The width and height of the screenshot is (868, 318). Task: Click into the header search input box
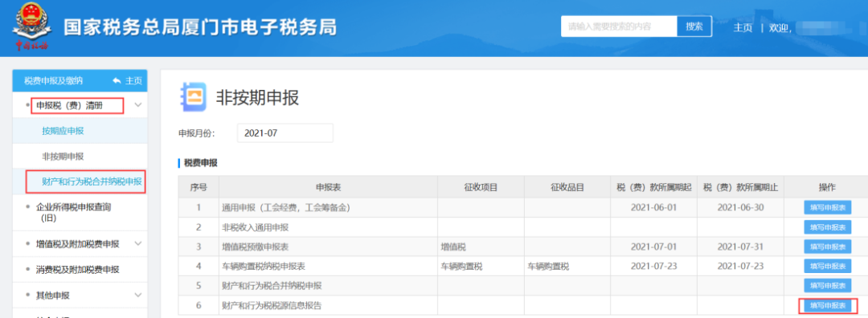point(619,26)
